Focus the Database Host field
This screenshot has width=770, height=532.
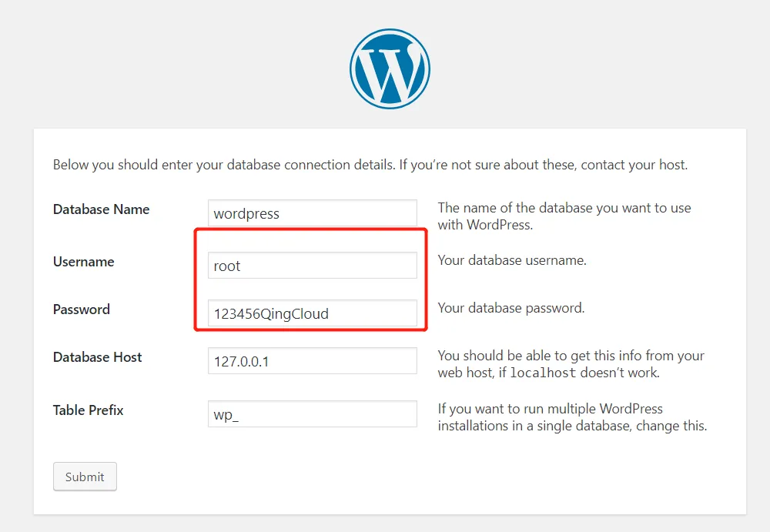coord(312,360)
